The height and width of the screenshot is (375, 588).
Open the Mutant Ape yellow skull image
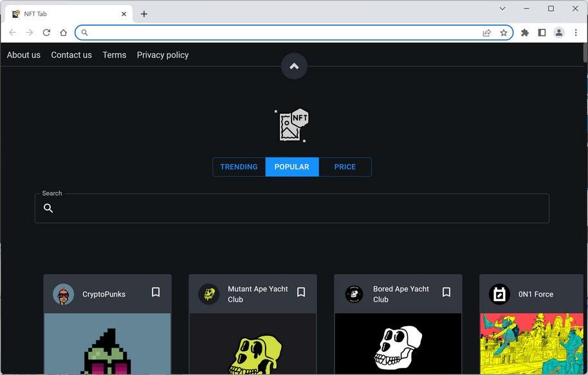tap(253, 344)
